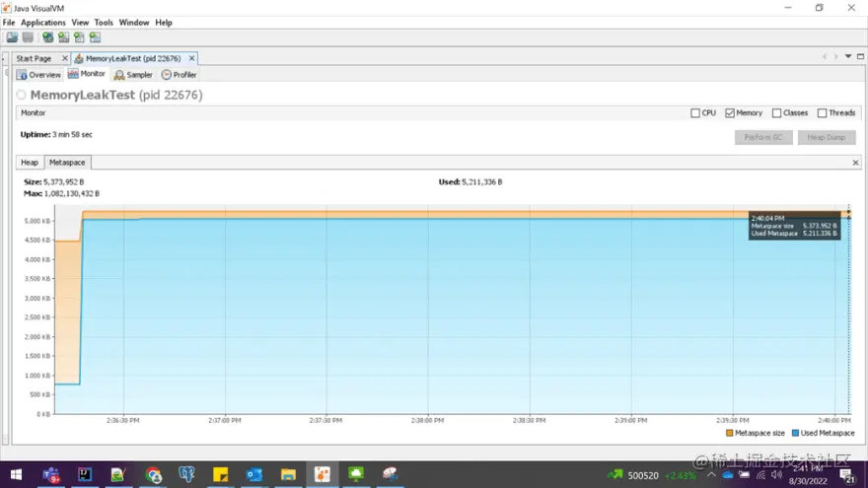Open the Window menu

click(134, 23)
